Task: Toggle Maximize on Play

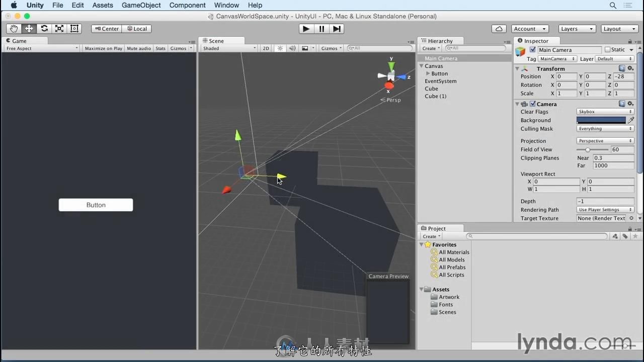Action: (x=104, y=48)
